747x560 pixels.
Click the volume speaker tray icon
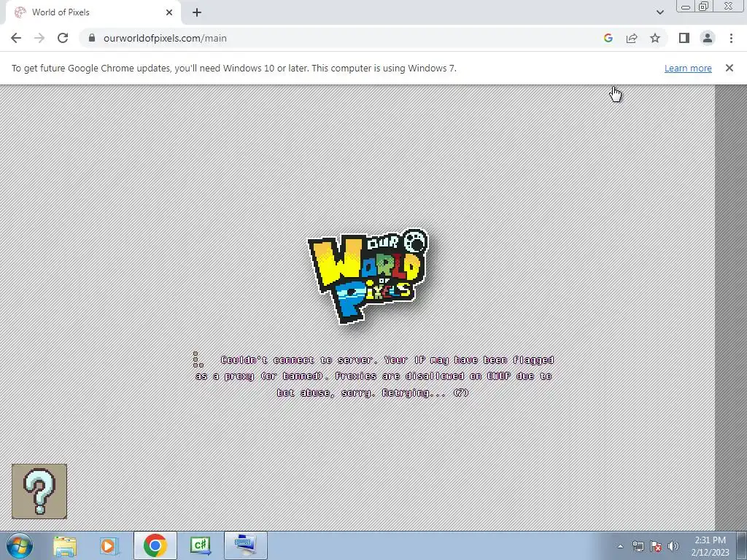(x=673, y=546)
